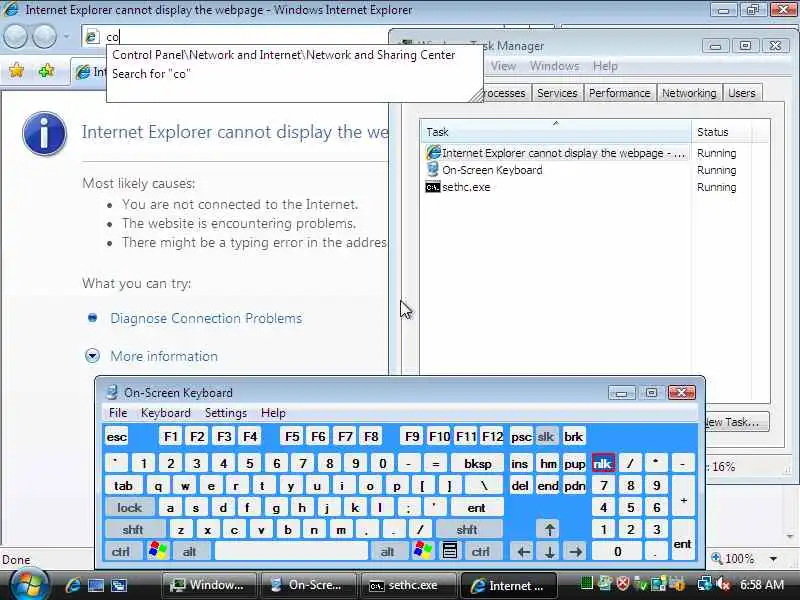Toggle the left ctrl key

point(121,552)
